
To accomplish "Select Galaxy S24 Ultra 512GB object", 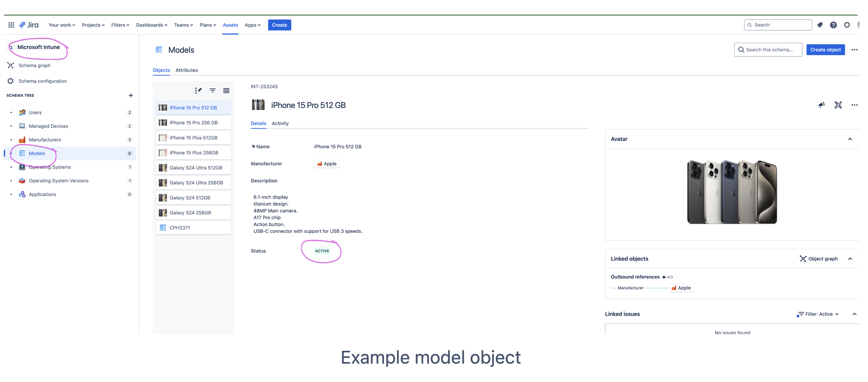I will coord(193,168).
